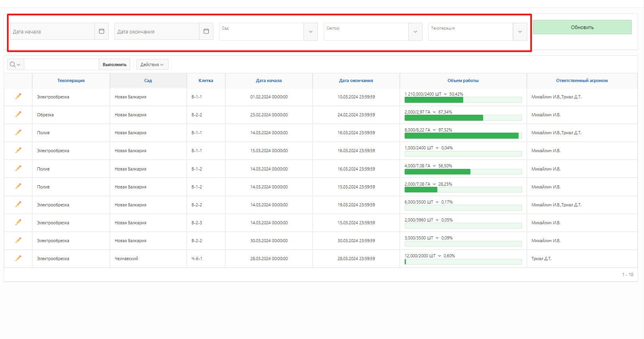Edit the Полив В-1-2 row with 56,50%

click(x=18, y=169)
